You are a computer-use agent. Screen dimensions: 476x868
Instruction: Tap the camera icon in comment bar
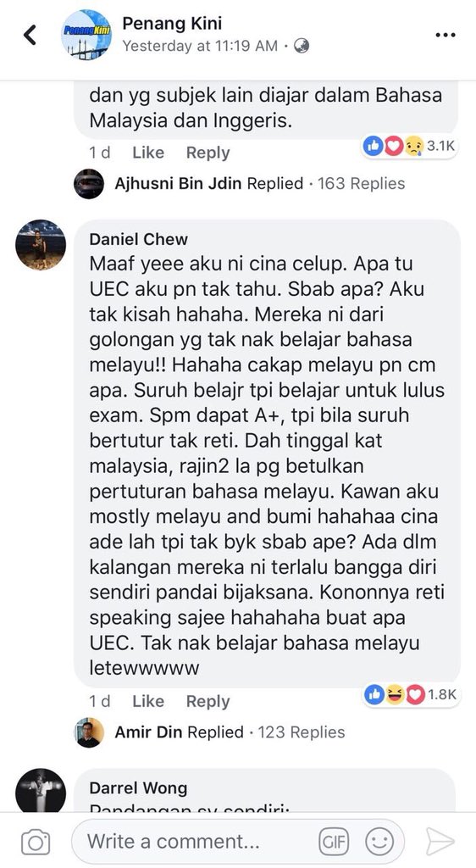click(x=36, y=843)
